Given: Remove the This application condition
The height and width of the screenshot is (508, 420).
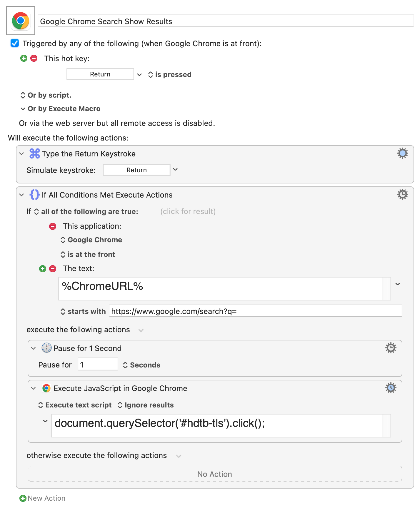Looking at the screenshot, I should [53, 226].
